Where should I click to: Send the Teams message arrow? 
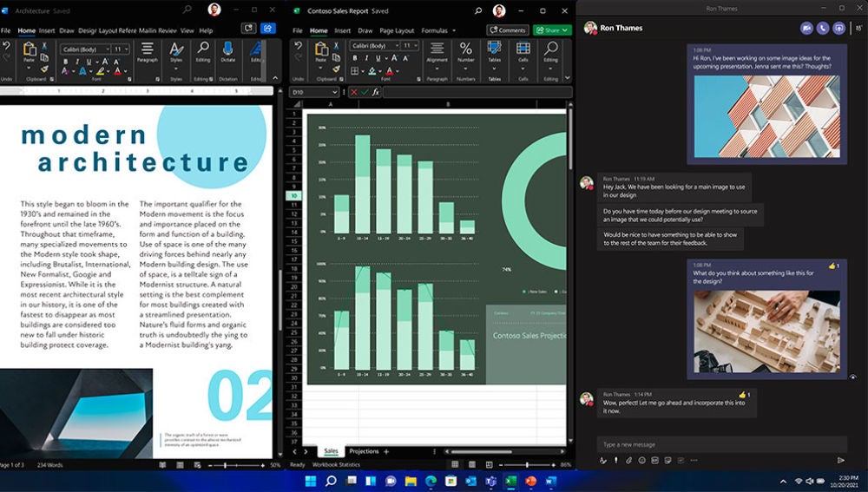[841, 460]
